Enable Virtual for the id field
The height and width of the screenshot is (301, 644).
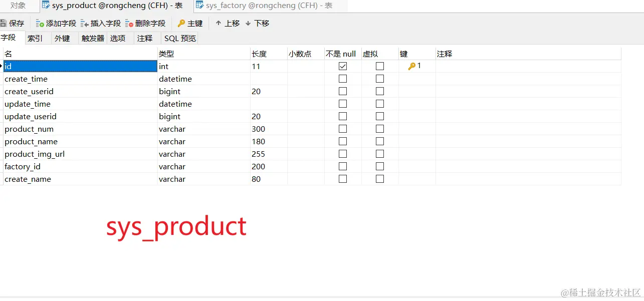coord(380,66)
